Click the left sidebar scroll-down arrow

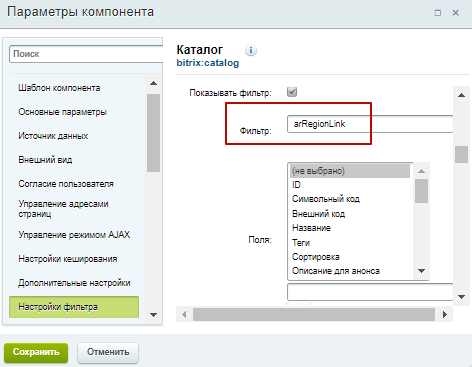(153, 315)
